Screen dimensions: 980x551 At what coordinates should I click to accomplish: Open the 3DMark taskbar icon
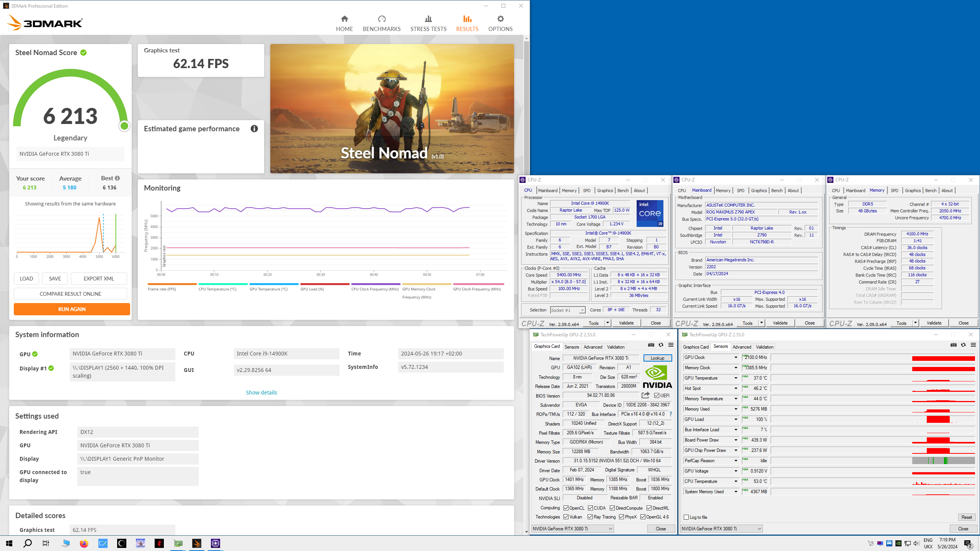pos(197,543)
